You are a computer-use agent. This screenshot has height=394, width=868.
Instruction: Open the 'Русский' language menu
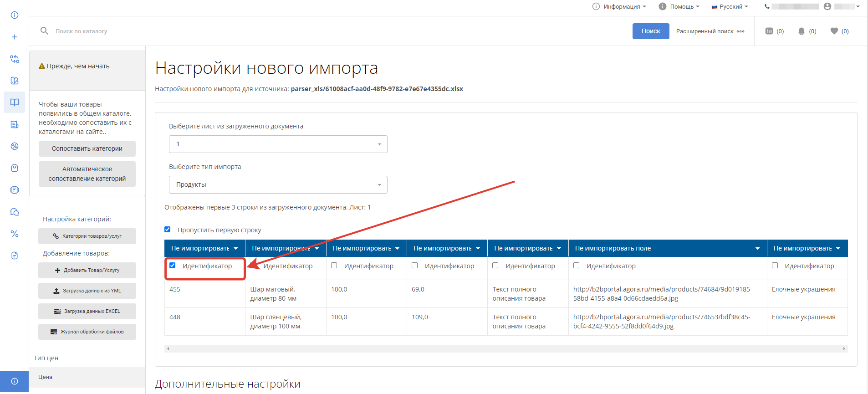point(730,6)
